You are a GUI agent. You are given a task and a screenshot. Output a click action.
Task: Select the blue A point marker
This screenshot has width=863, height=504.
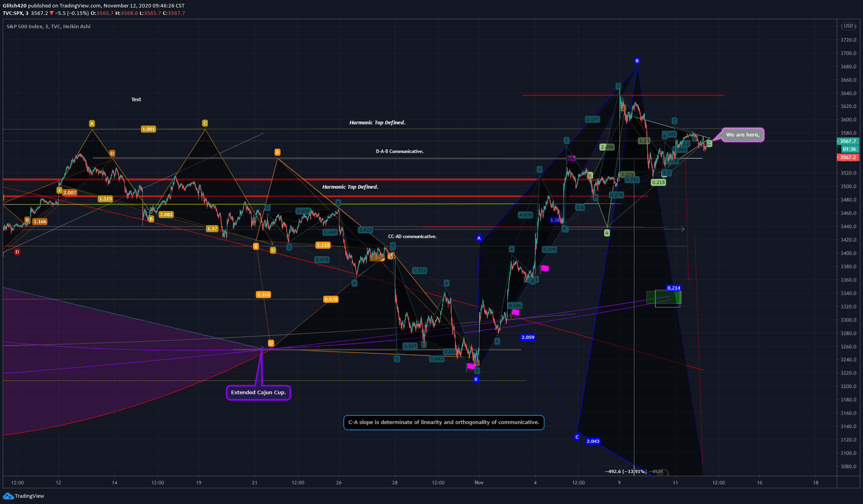click(479, 238)
